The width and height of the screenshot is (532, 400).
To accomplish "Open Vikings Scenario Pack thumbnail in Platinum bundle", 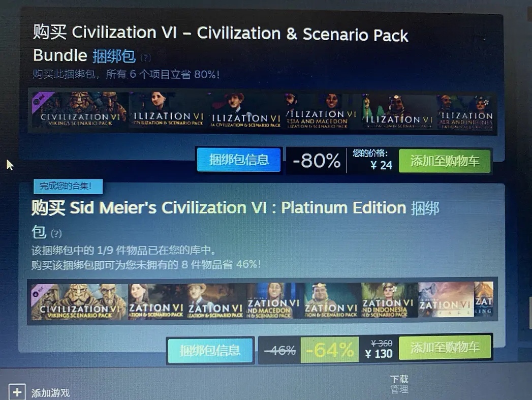I will click(x=79, y=302).
